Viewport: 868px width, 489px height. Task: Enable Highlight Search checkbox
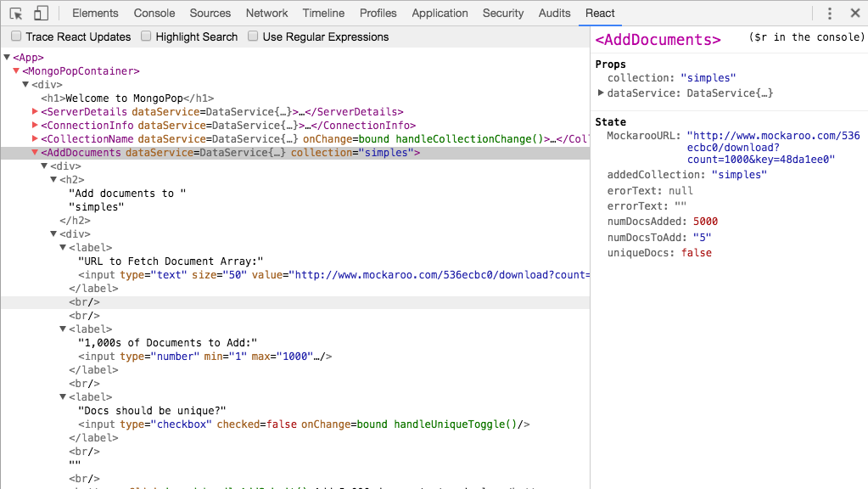coord(146,36)
